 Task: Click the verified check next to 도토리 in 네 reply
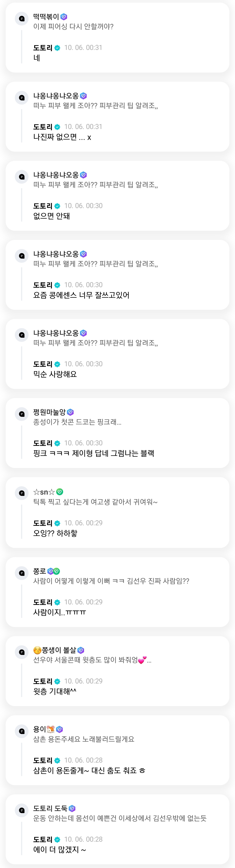[x=57, y=48]
